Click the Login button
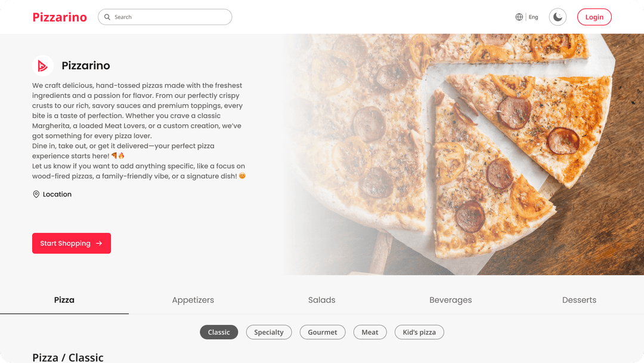 pos(595,17)
